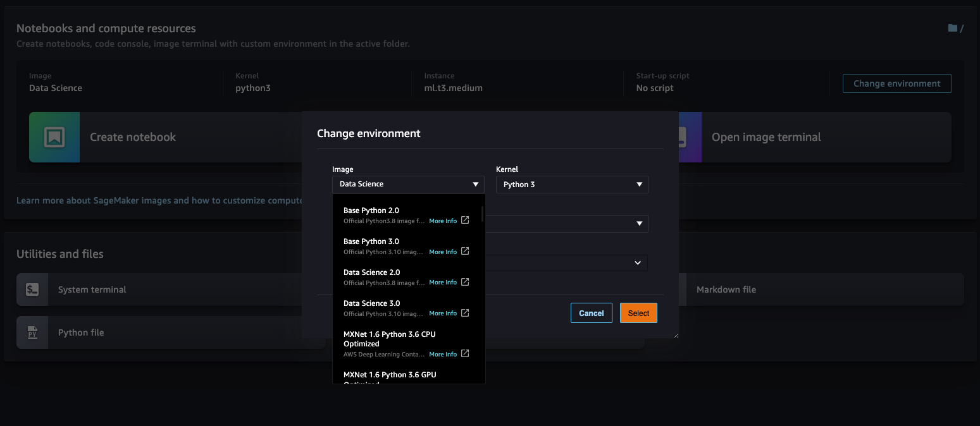Click More Info link for Base Python 2.0
This screenshot has height=426, width=980.
coord(443,221)
